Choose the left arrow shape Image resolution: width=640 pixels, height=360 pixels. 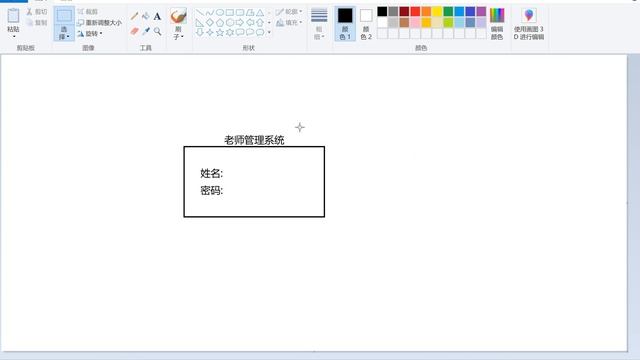click(250, 22)
